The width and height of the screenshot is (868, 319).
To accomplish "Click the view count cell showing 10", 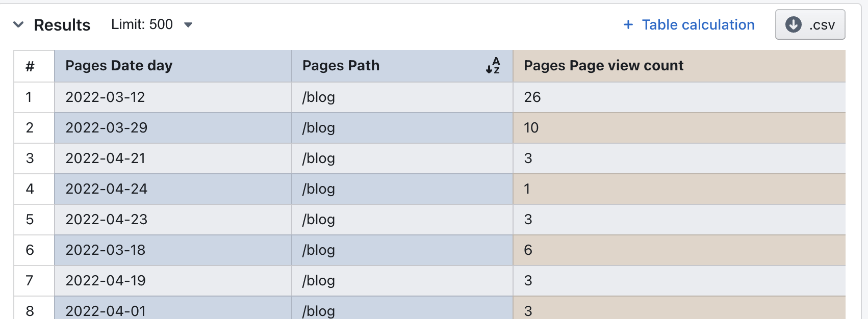I will point(531,127).
